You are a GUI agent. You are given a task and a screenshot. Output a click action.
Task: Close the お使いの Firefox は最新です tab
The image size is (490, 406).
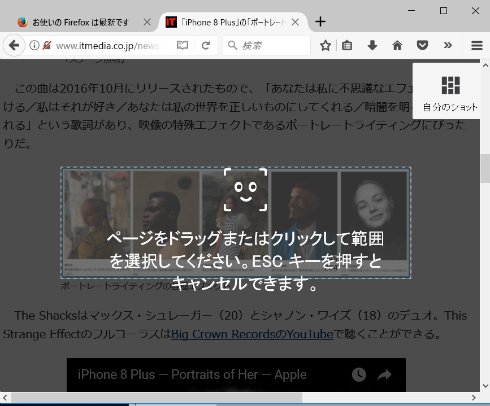(147, 22)
